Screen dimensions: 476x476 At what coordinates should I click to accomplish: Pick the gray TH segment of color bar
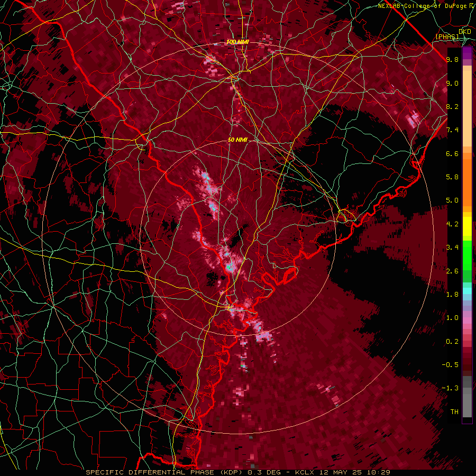(467, 405)
